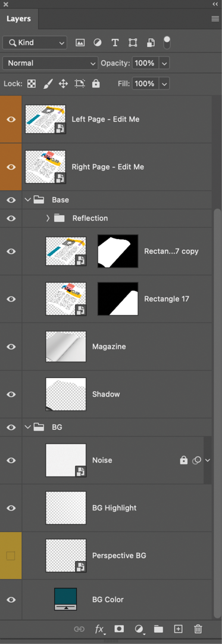Viewport: 222px width, 644px height.
Task: Toggle the layer filtering switch
Action: (x=167, y=42)
